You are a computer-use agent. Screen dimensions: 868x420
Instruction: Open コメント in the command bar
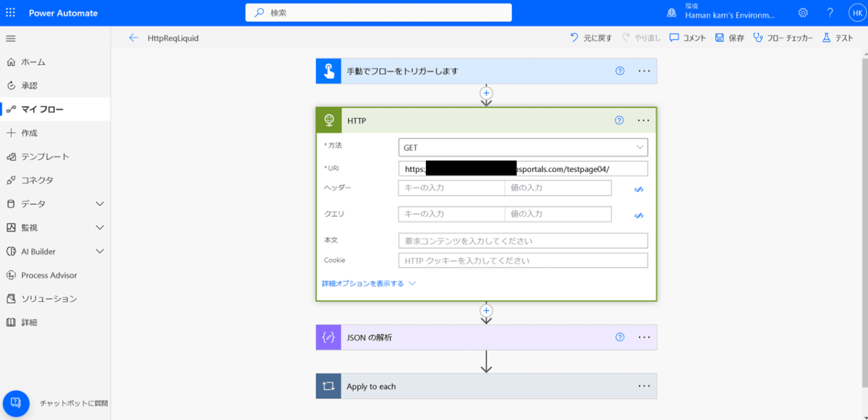pos(687,38)
